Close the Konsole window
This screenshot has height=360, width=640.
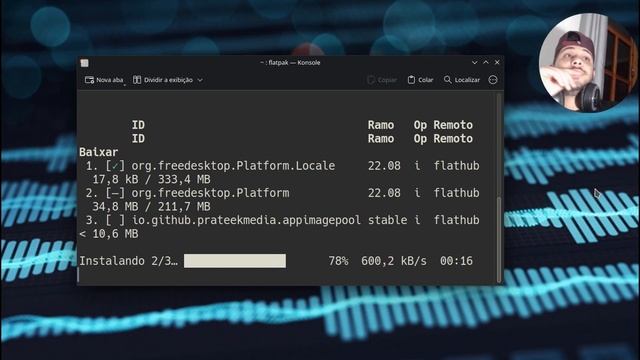pos(497,62)
